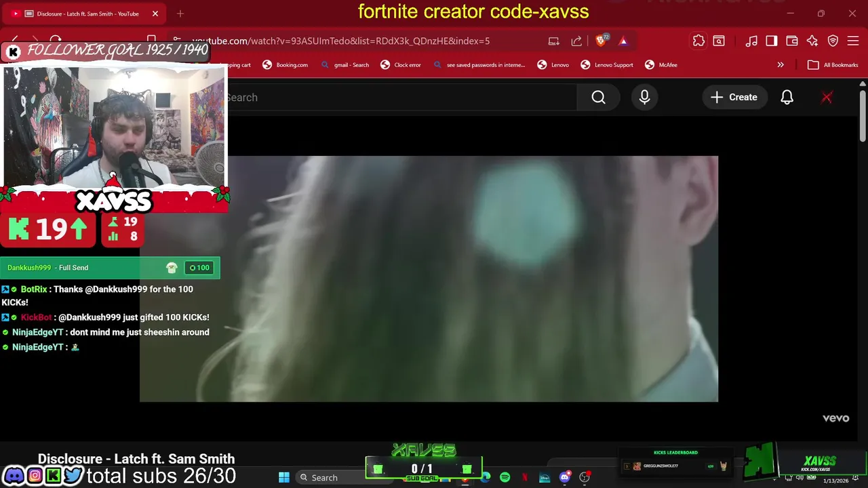Click the 0/1 sub goal progress bar
The height and width of the screenshot is (488, 868).
[422, 469]
